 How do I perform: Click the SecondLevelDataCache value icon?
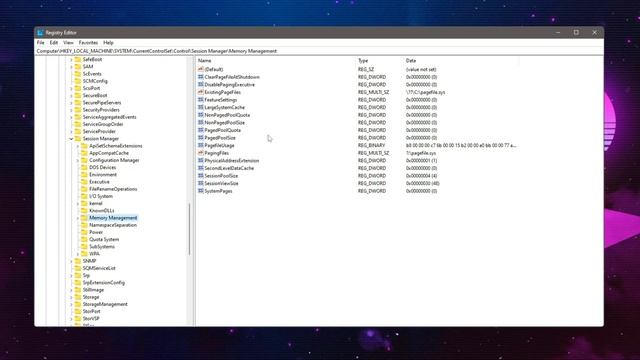[x=200, y=168]
